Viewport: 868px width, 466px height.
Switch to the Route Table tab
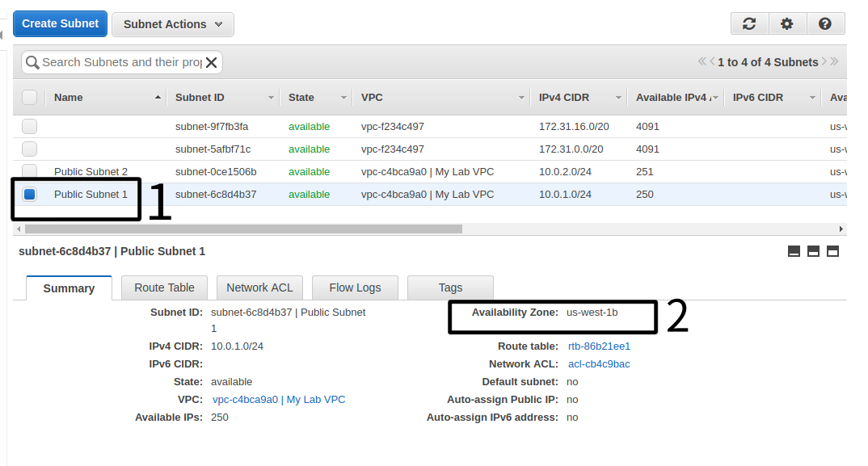(164, 288)
